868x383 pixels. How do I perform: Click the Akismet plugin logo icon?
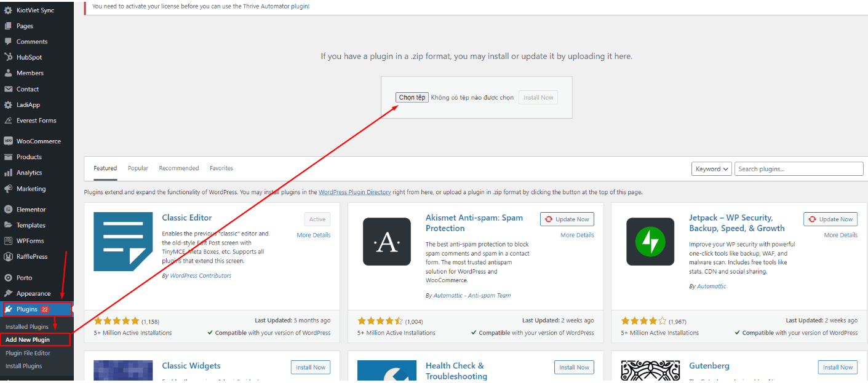tap(386, 242)
